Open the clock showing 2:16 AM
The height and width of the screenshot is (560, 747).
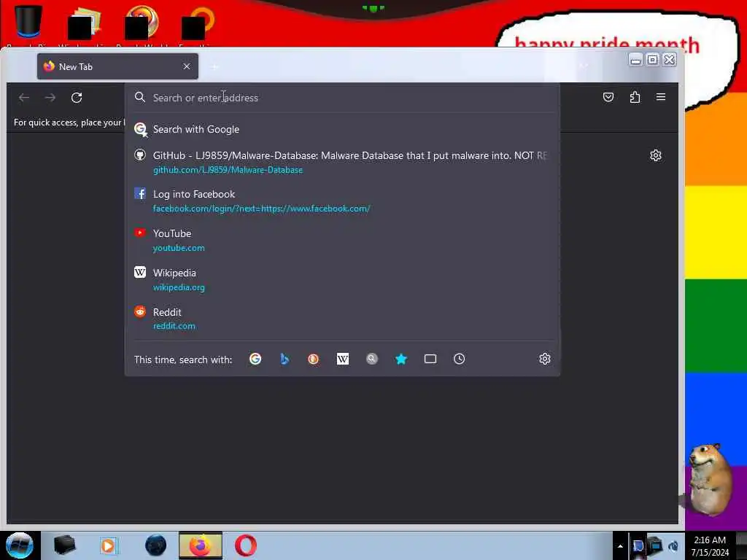point(710,546)
